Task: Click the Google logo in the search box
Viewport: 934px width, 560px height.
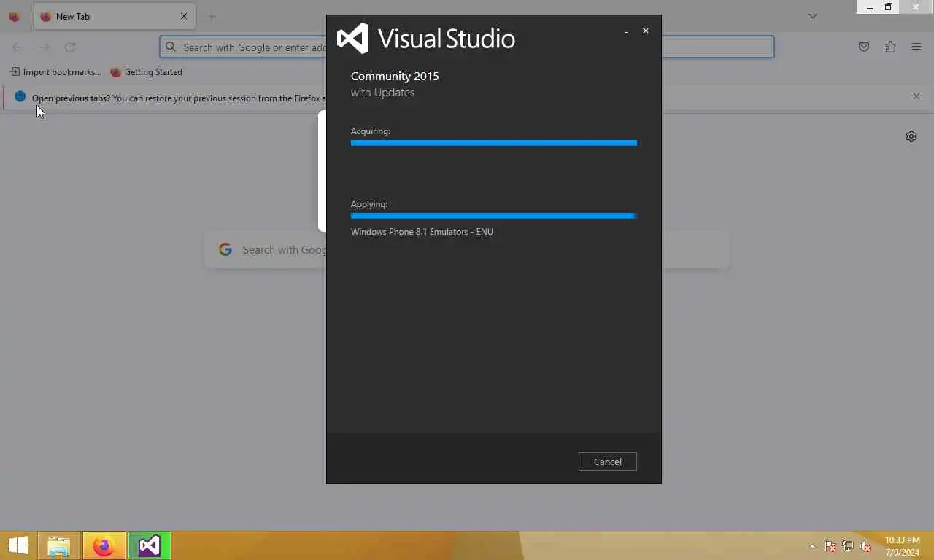Action: coord(225,249)
